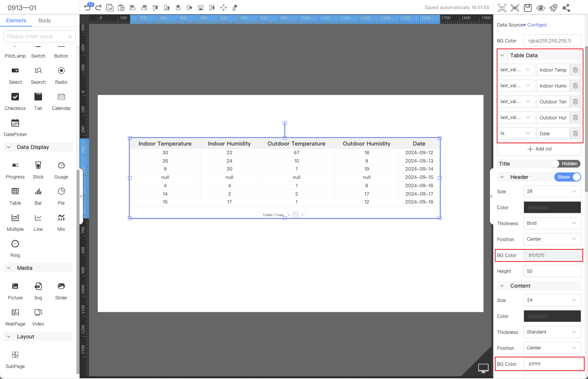588x379 pixels.
Task: Click the Header text color swatch
Action: [x=552, y=207]
